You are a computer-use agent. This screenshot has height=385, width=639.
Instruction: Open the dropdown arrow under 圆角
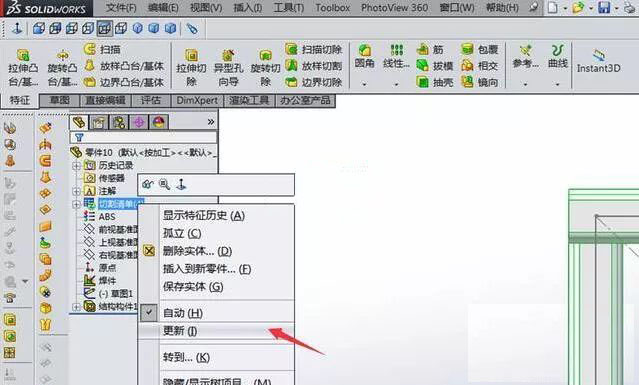coord(364,84)
